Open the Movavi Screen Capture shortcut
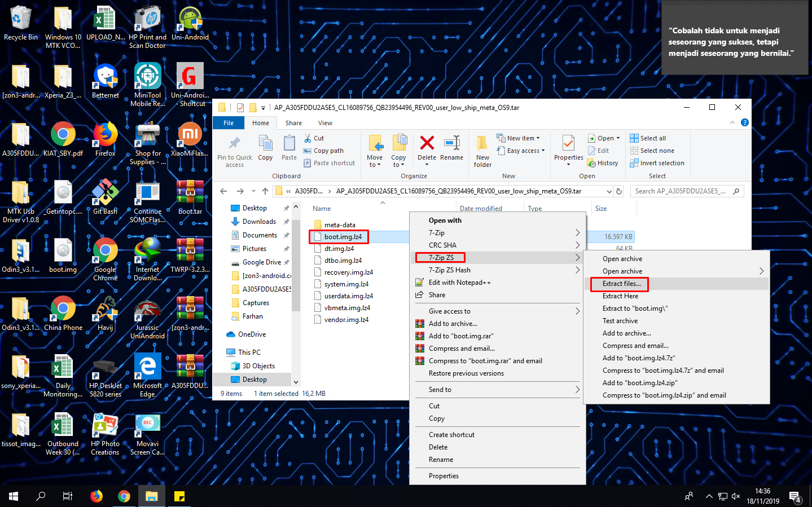Image resolution: width=812 pixels, height=507 pixels. (148, 434)
